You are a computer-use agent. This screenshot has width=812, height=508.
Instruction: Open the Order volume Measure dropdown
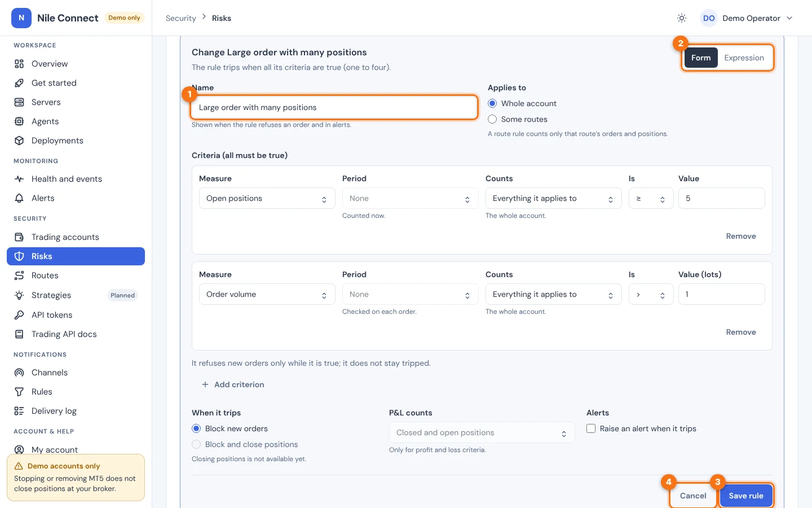(267, 295)
